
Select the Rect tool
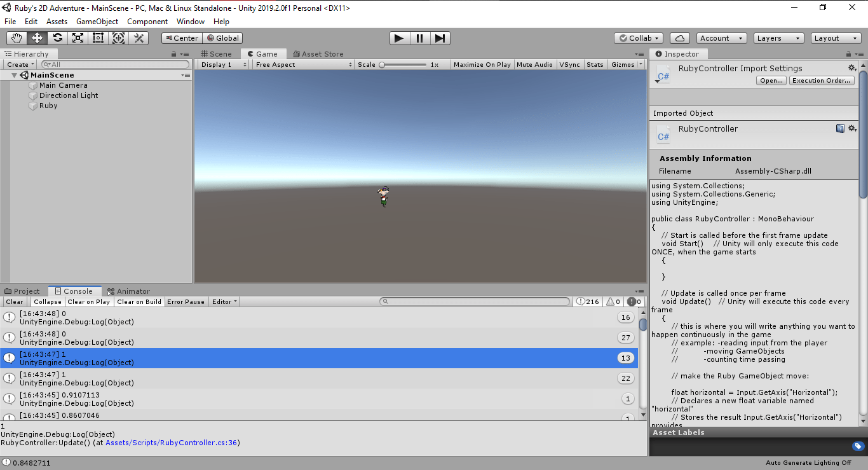tap(98, 38)
